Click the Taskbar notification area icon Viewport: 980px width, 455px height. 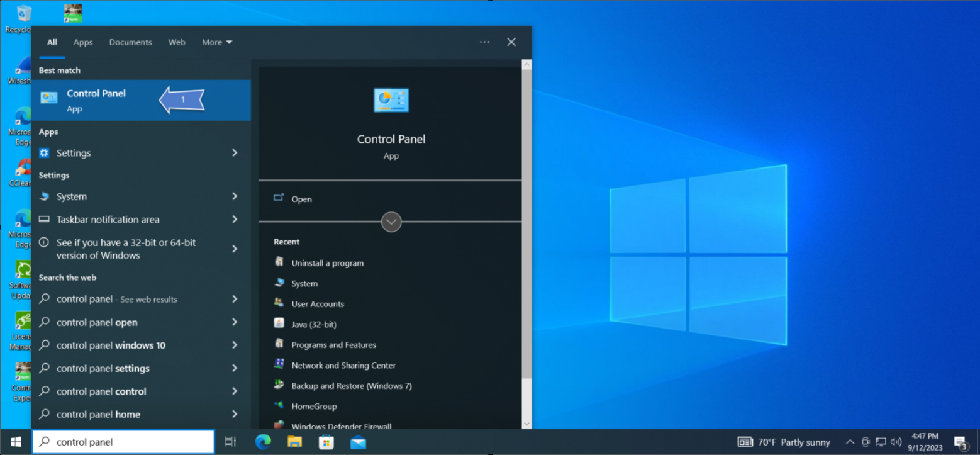tap(44, 220)
